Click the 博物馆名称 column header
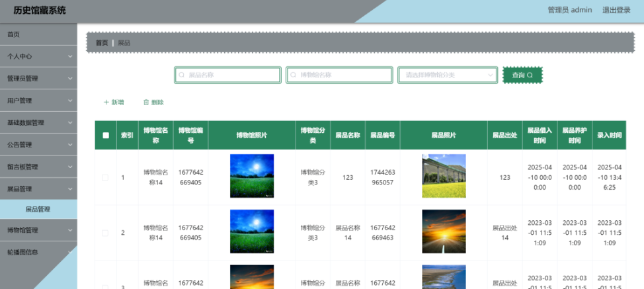 tap(155, 135)
